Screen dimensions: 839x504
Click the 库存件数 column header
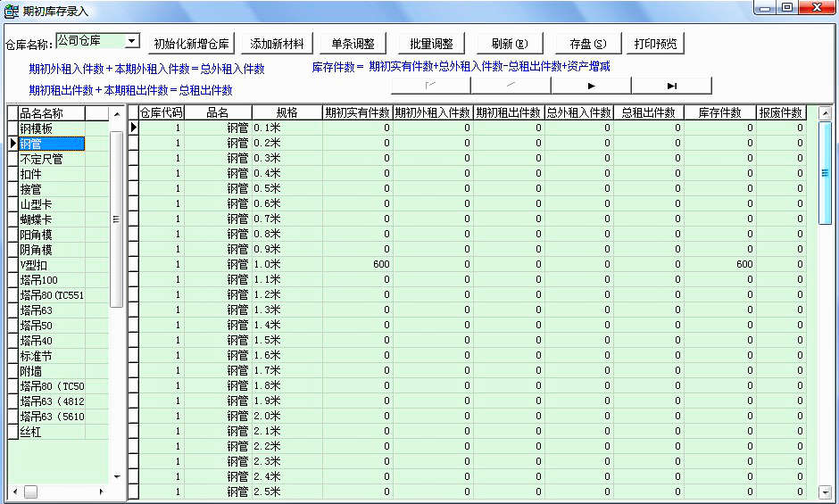coord(719,112)
